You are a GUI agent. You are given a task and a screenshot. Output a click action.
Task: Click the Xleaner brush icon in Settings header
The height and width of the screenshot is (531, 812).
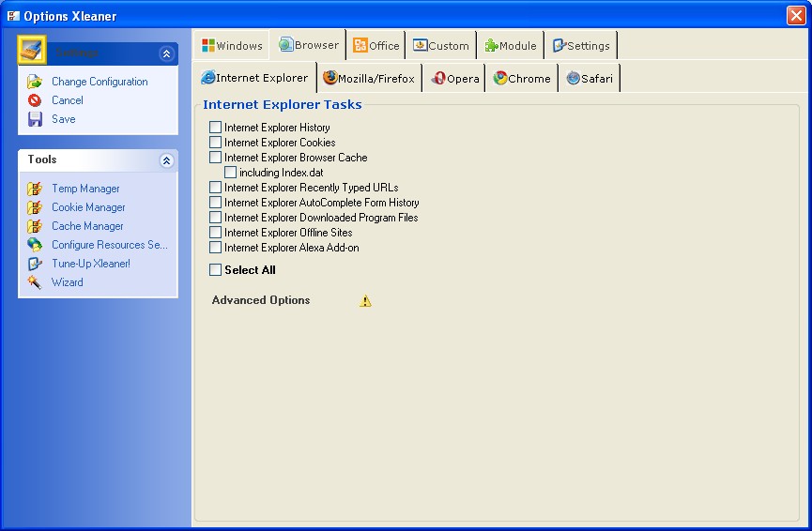(x=32, y=50)
